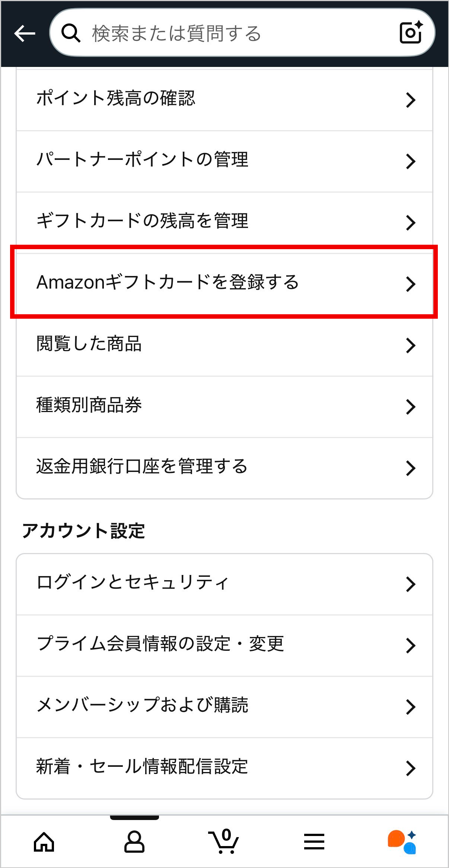Go to the Home tab icon
The image size is (449, 868).
44,842
